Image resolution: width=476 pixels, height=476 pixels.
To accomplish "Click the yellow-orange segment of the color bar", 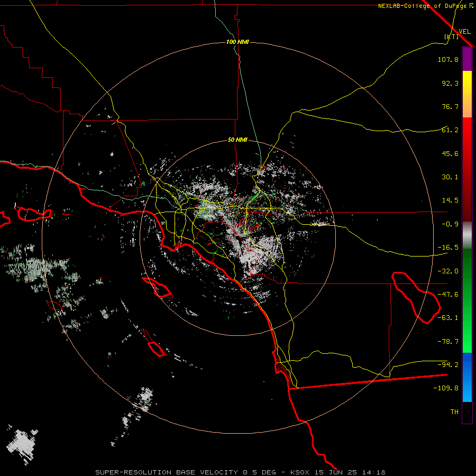I will [467, 94].
